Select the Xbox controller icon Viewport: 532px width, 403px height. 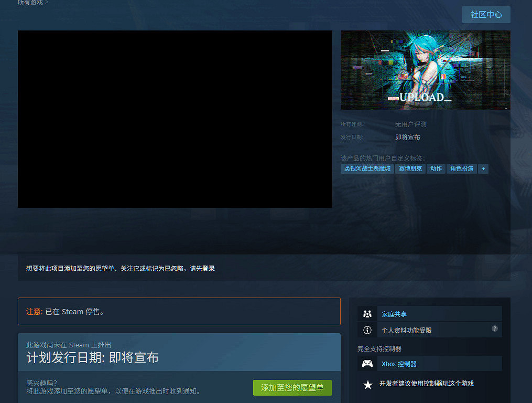click(367, 363)
